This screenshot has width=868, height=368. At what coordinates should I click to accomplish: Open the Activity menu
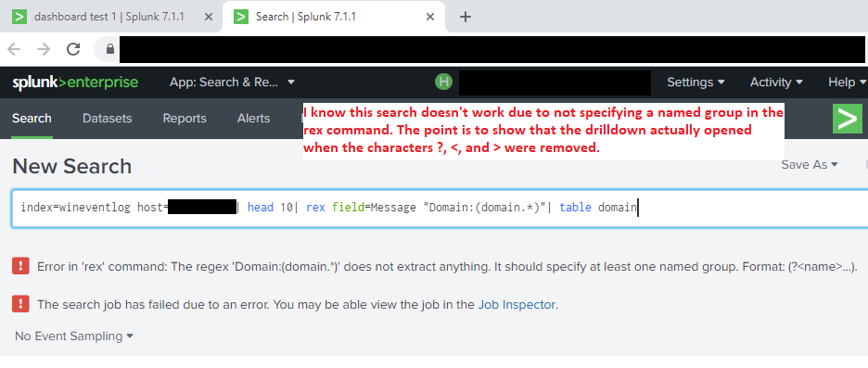pyautogui.click(x=777, y=82)
